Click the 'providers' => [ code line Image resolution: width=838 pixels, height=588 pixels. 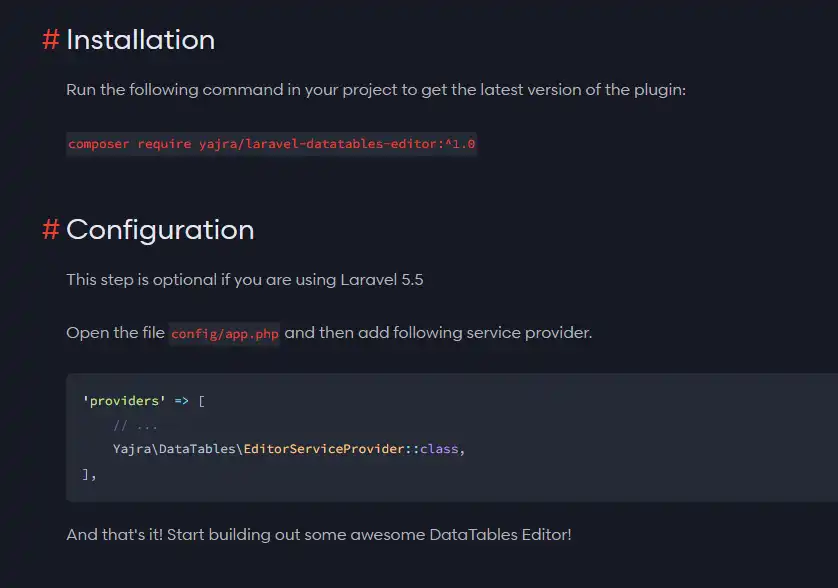coord(143,401)
